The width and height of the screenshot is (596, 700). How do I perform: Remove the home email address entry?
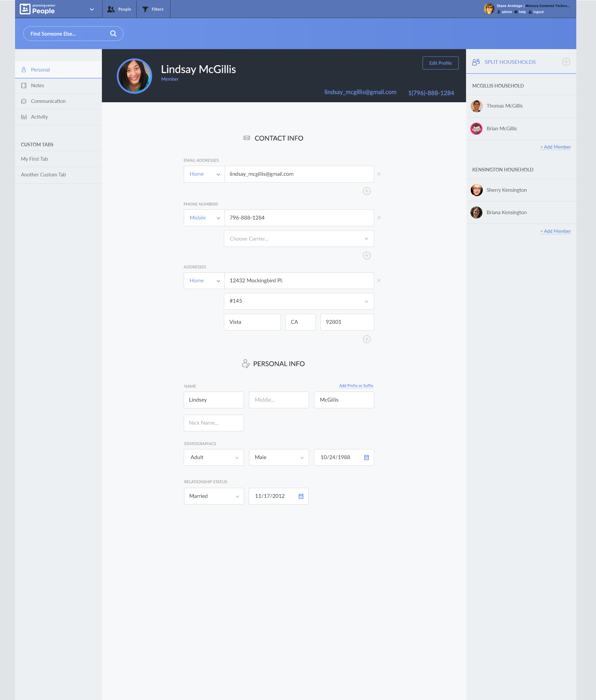click(x=379, y=174)
